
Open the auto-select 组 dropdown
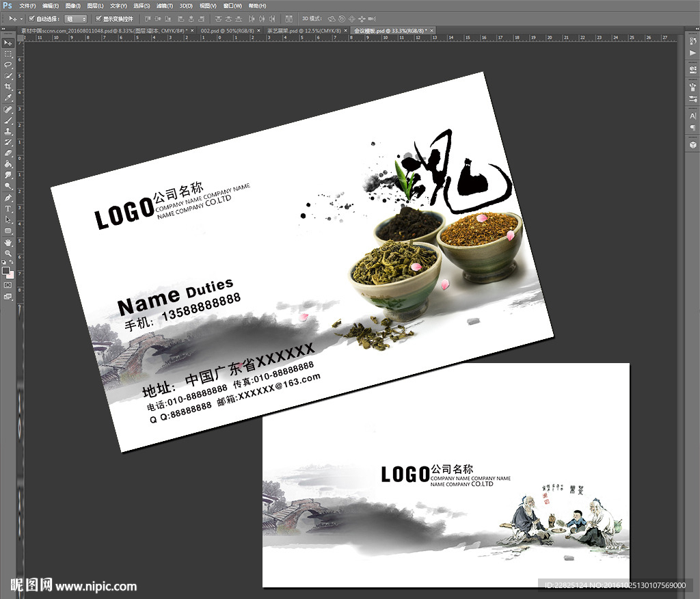(x=76, y=18)
